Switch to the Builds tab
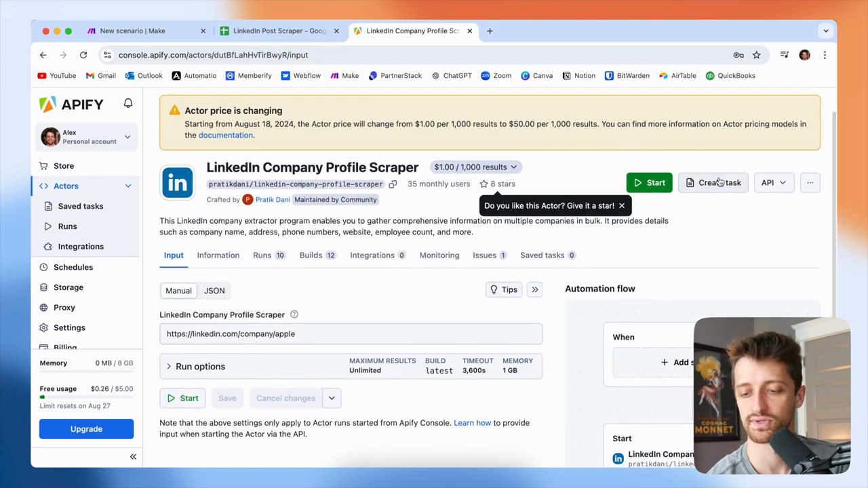The width and height of the screenshot is (868, 488). [317, 255]
